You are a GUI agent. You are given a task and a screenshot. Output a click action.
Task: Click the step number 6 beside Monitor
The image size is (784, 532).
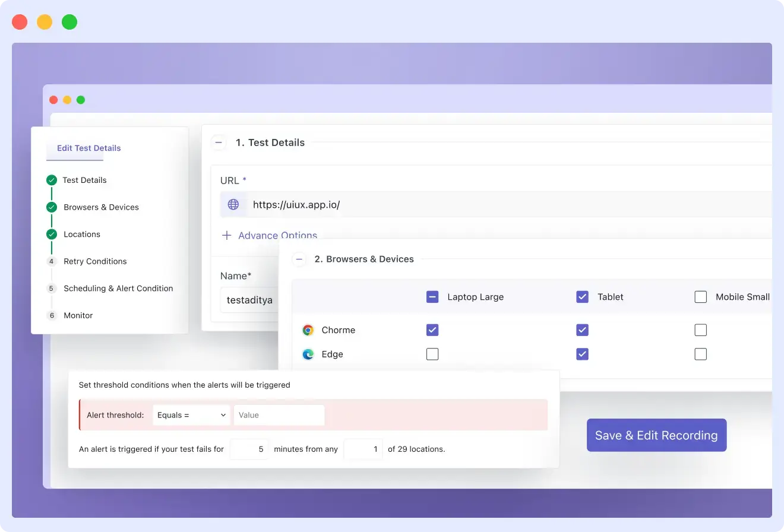pos(51,315)
